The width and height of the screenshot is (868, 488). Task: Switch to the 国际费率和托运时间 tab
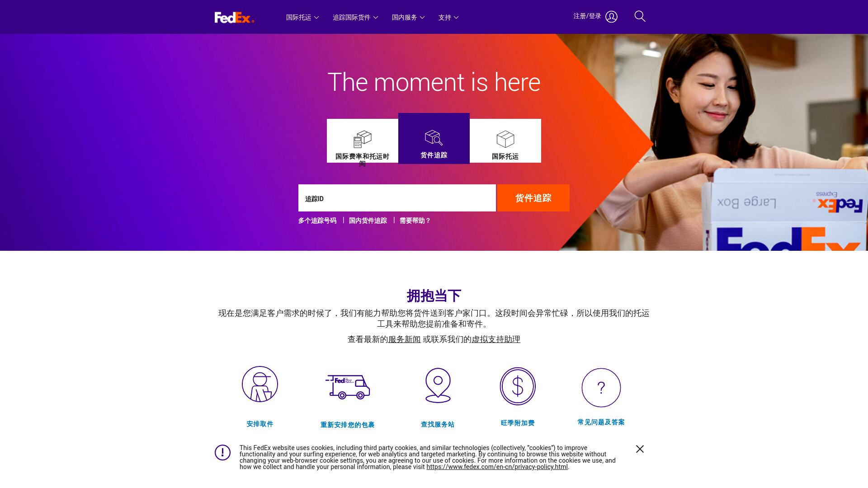coord(363,141)
